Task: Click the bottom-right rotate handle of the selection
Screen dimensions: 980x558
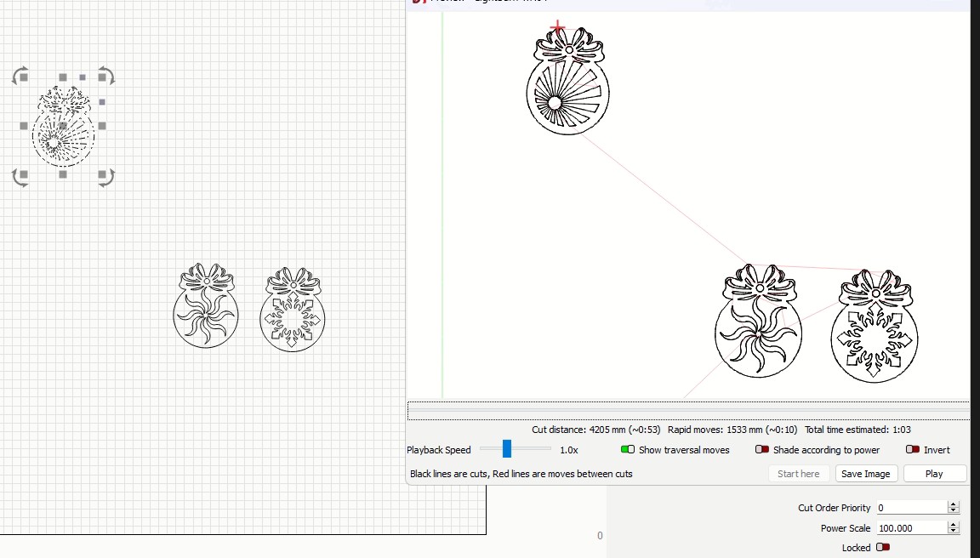Action: coord(105,176)
